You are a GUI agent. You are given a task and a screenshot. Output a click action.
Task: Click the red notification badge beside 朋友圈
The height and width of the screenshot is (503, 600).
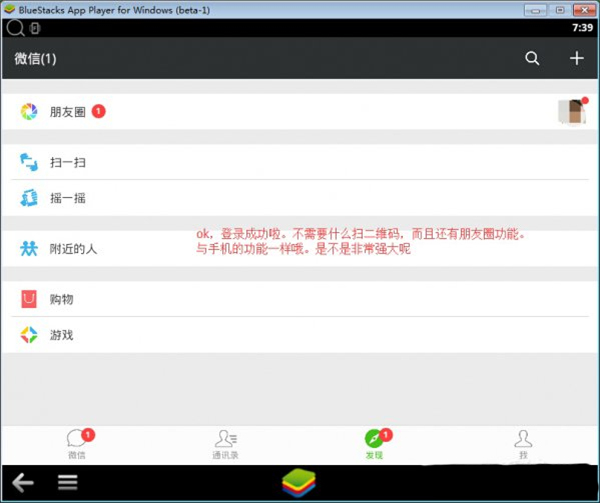(x=99, y=112)
